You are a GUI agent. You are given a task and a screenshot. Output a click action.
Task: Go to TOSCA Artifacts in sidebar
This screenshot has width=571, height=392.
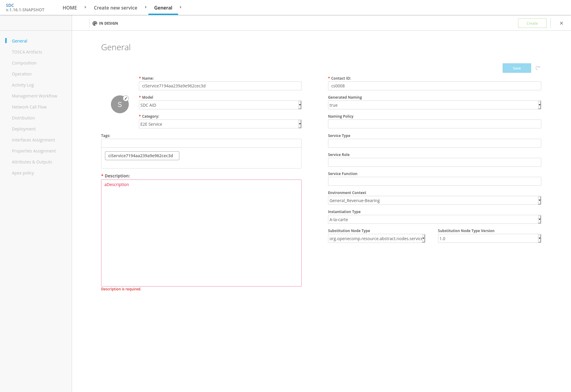coord(27,52)
